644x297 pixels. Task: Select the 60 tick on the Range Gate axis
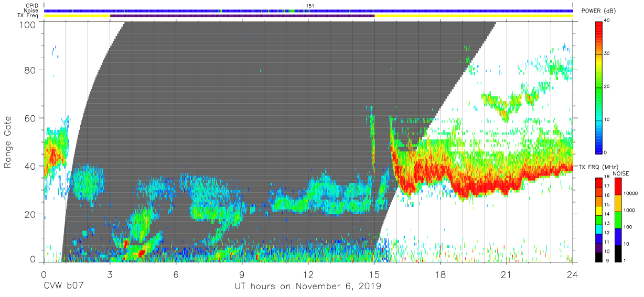30,118
